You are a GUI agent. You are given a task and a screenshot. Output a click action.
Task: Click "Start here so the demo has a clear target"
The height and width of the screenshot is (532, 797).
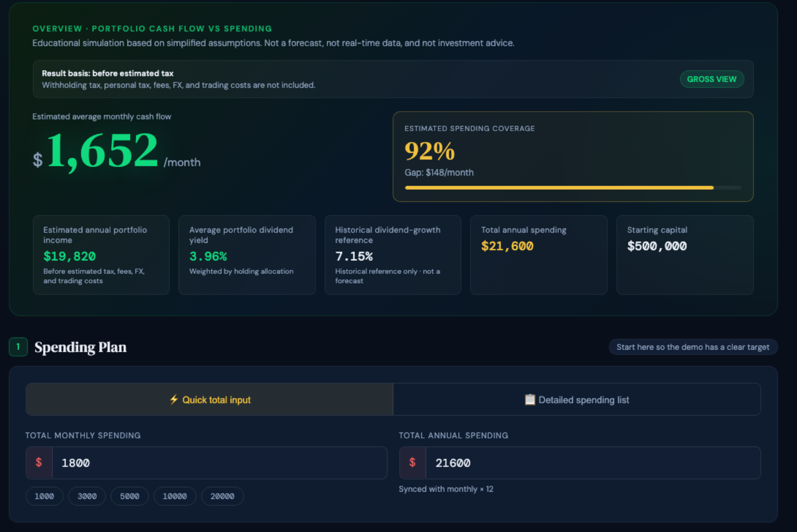coord(693,347)
